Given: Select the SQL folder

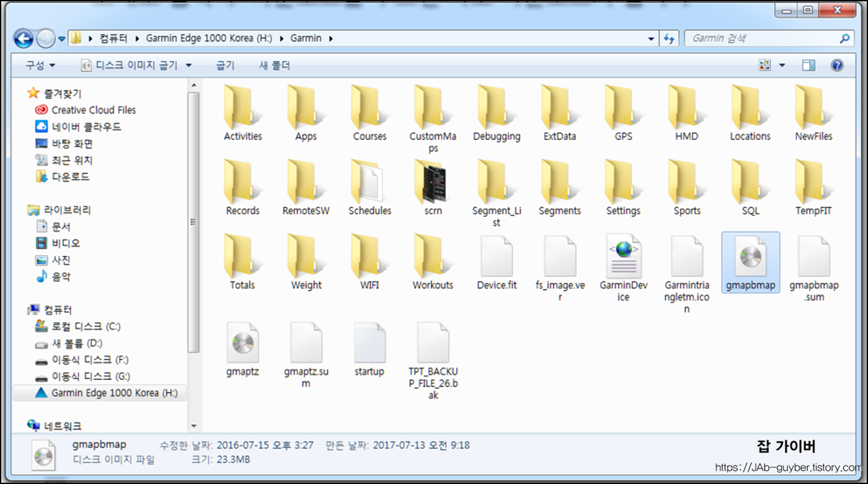Looking at the screenshot, I should click(x=750, y=188).
